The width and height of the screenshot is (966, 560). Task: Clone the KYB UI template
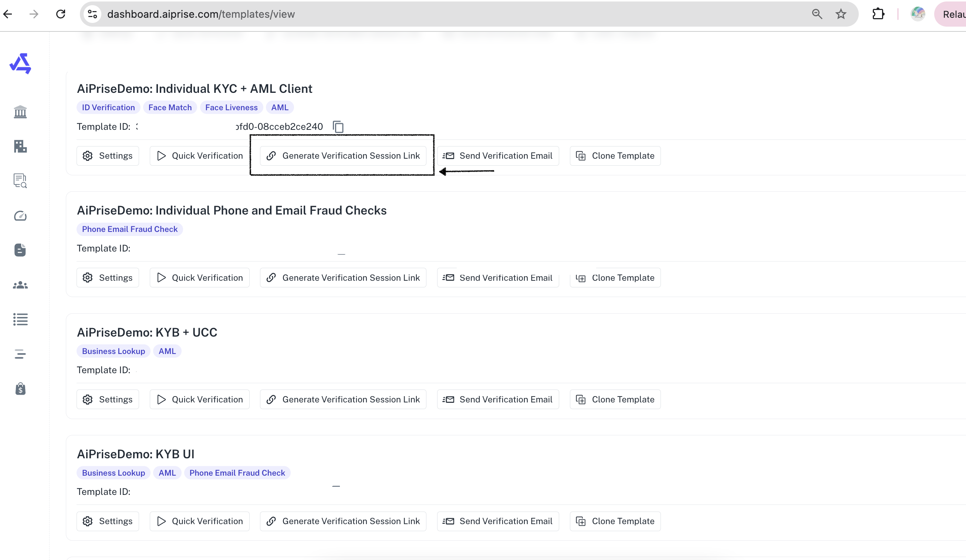pos(615,521)
